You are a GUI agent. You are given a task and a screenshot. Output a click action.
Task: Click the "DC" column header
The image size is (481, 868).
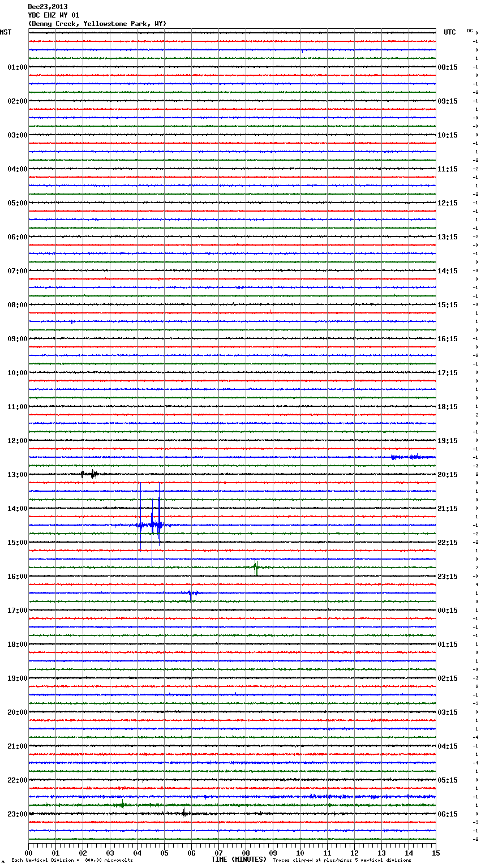(470, 31)
